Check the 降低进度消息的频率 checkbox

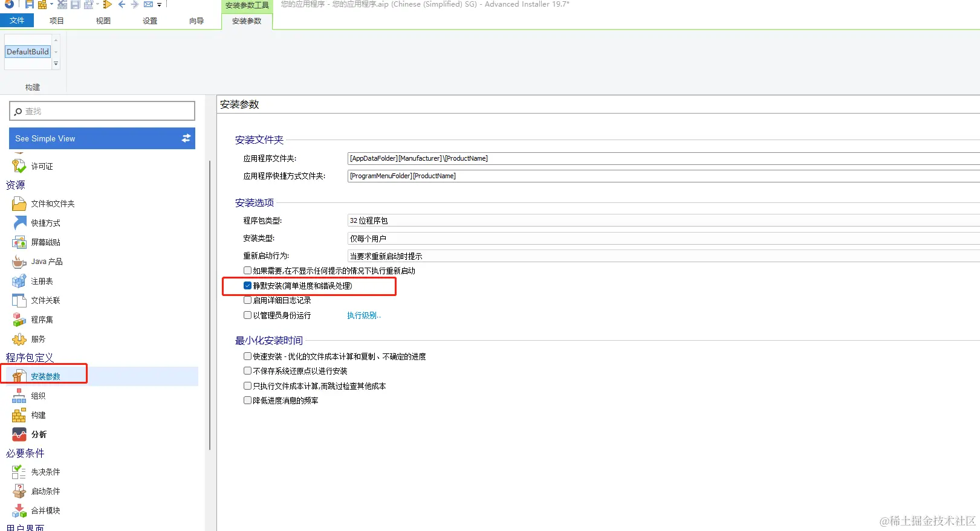tap(247, 400)
